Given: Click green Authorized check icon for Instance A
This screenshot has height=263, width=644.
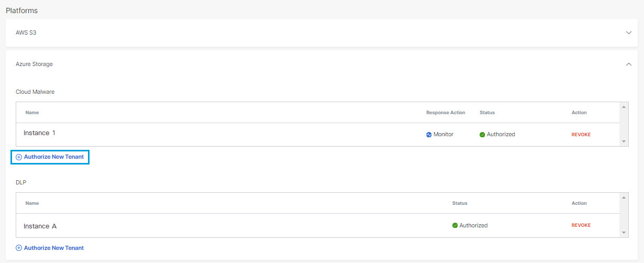Looking at the screenshot, I should [455, 226].
